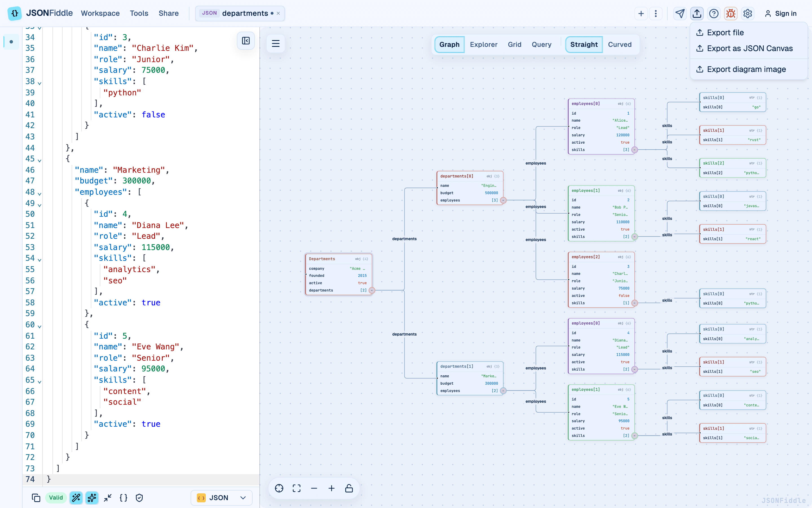The image size is (812, 508).
Task: Click the JSONFiddle logo icon
Action: [14, 14]
